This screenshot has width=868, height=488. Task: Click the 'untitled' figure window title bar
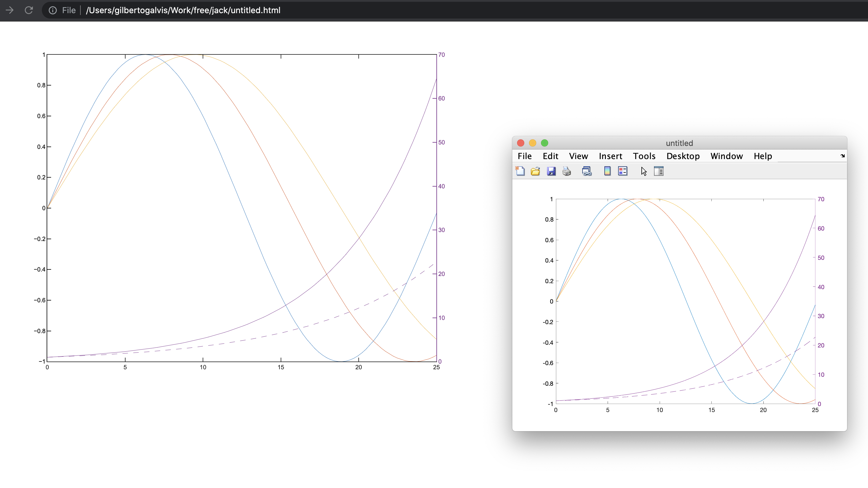pos(679,143)
